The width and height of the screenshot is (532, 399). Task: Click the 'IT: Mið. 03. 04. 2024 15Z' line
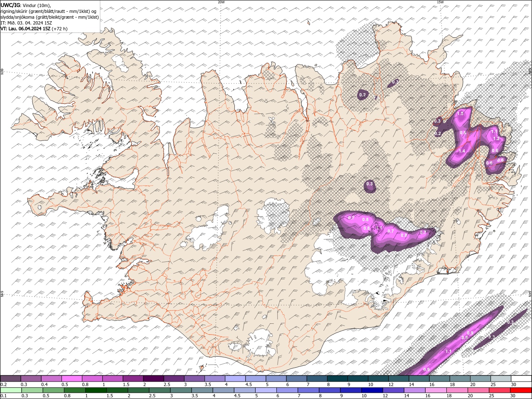click(x=26, y=23)
